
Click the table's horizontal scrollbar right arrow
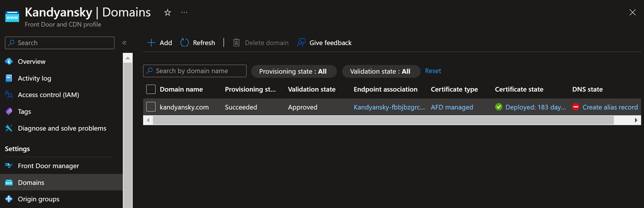coord(636,120)
